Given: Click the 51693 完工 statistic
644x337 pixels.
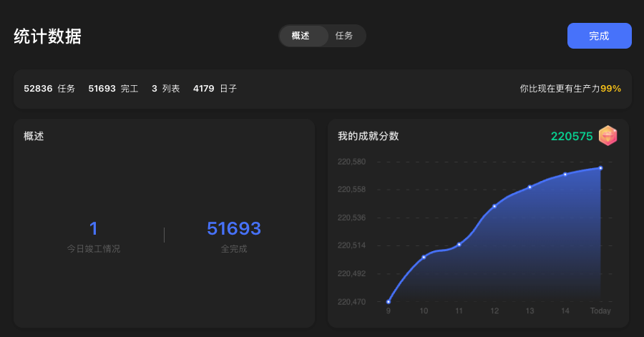Looking at the screenshot, I should coord(113,89).
